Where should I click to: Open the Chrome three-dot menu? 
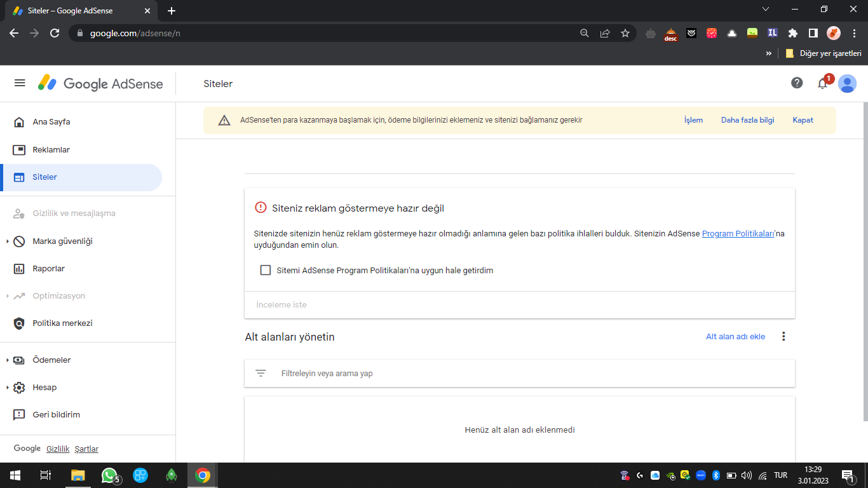click(854, 33)
